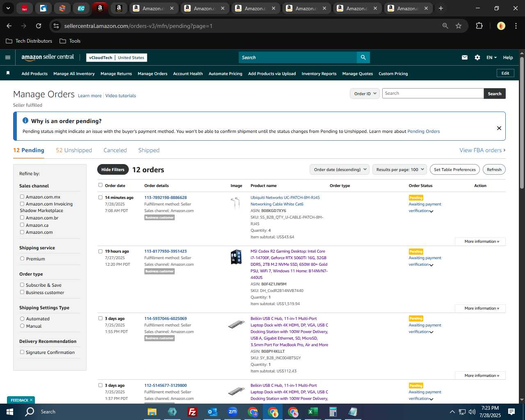Open the tab search chevron in Chrome
This screenshot has height=420, width=525.
[8, 8]
